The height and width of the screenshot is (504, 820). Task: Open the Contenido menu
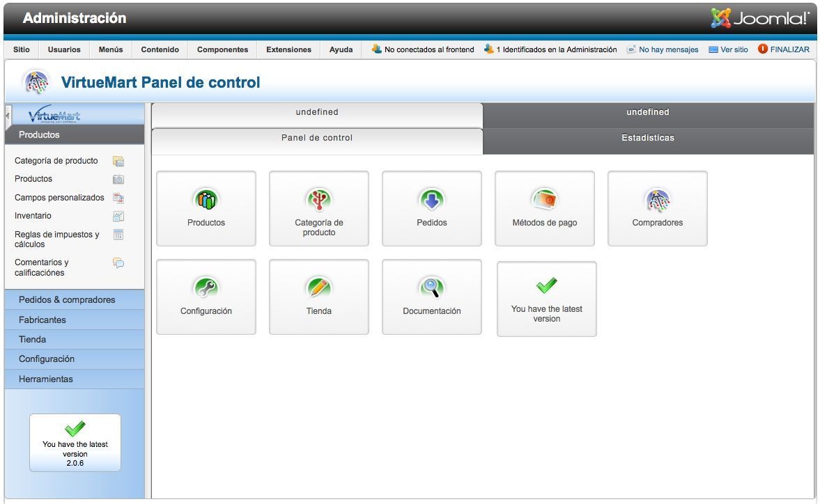(x=160, y=49)
